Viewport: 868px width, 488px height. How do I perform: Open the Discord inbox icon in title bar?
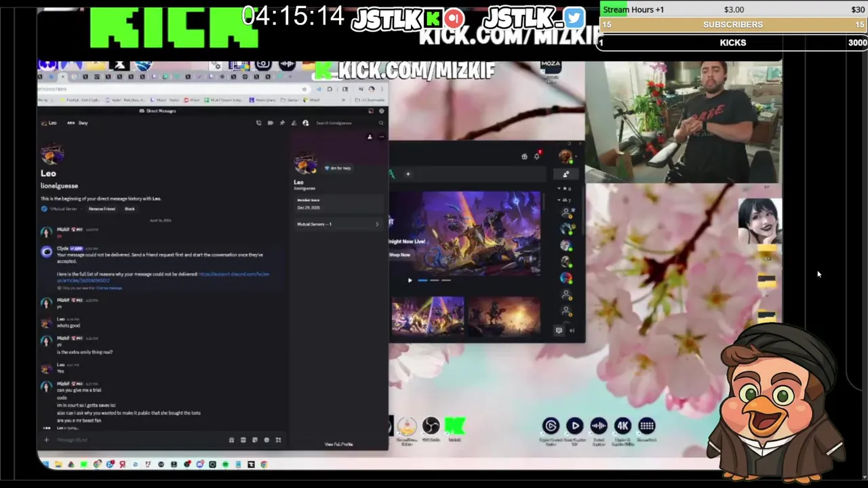[371, 110]
